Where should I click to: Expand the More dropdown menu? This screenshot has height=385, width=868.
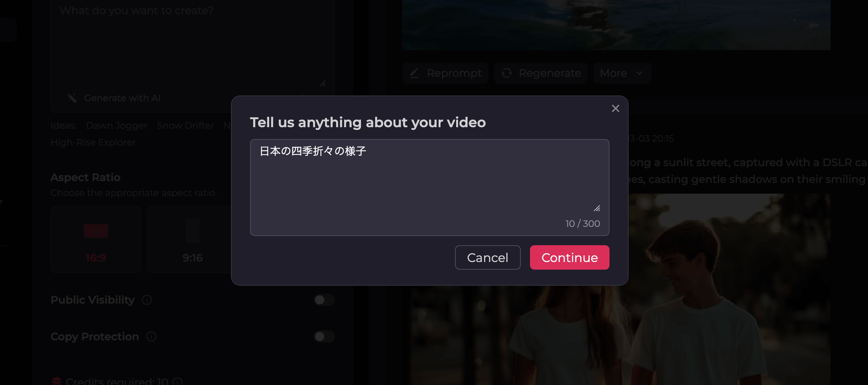[x=622, y=73]
